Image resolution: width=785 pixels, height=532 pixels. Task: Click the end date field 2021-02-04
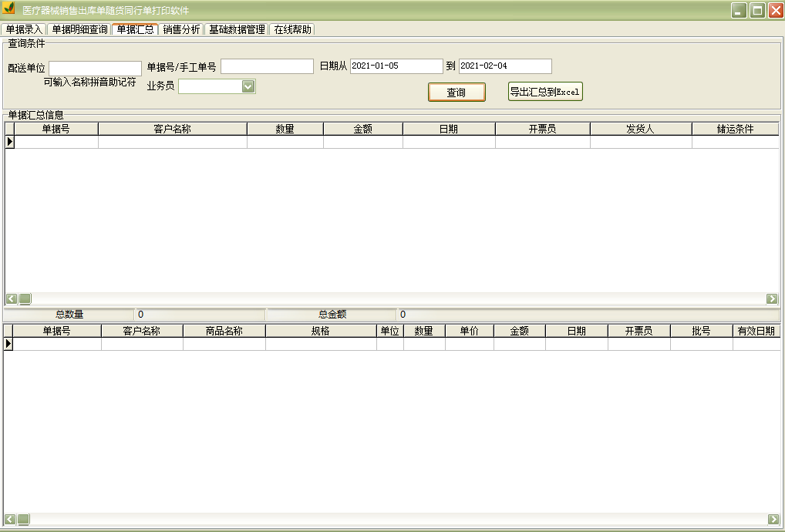[505, 66]
